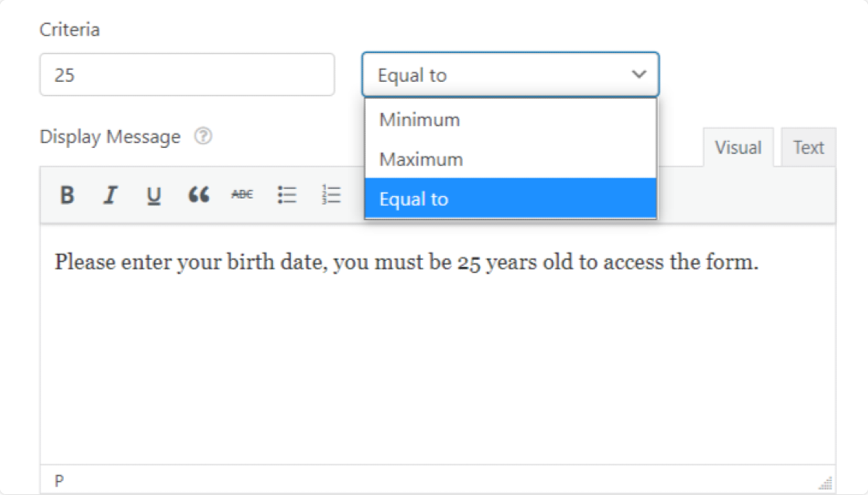The image size is (868, 495).
Task: Click the Equal to criteria combo box
Action: 510,75
